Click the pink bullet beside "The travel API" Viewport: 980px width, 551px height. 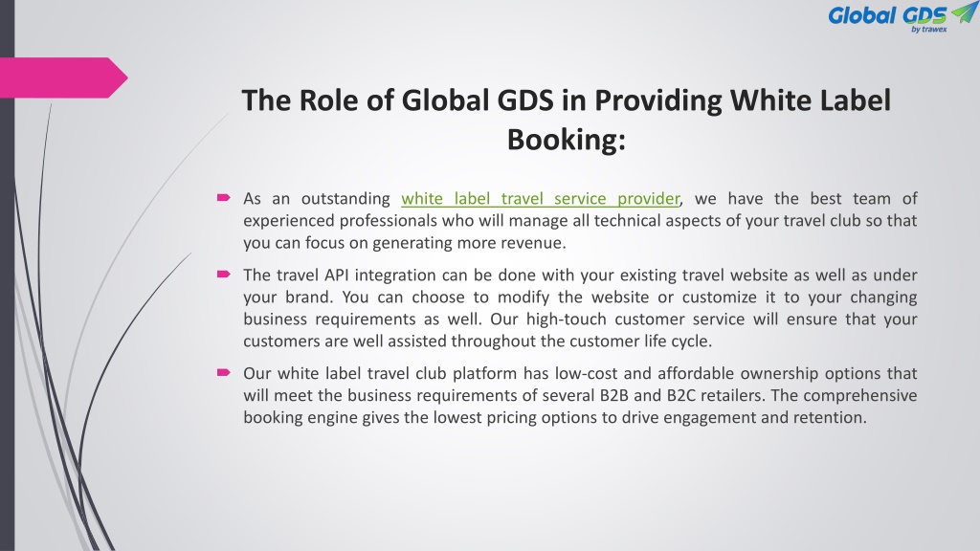(x=224, y=275)
